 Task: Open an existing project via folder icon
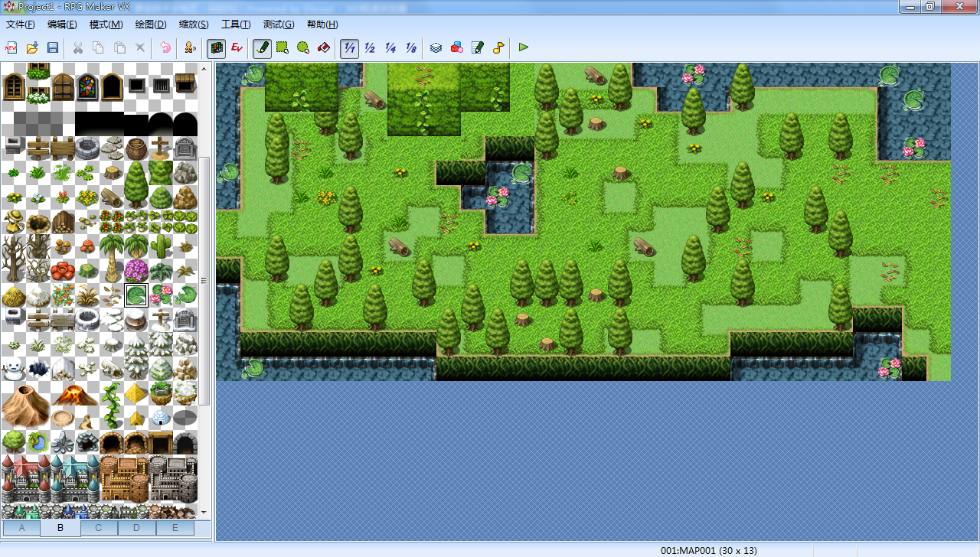point(32,47)
